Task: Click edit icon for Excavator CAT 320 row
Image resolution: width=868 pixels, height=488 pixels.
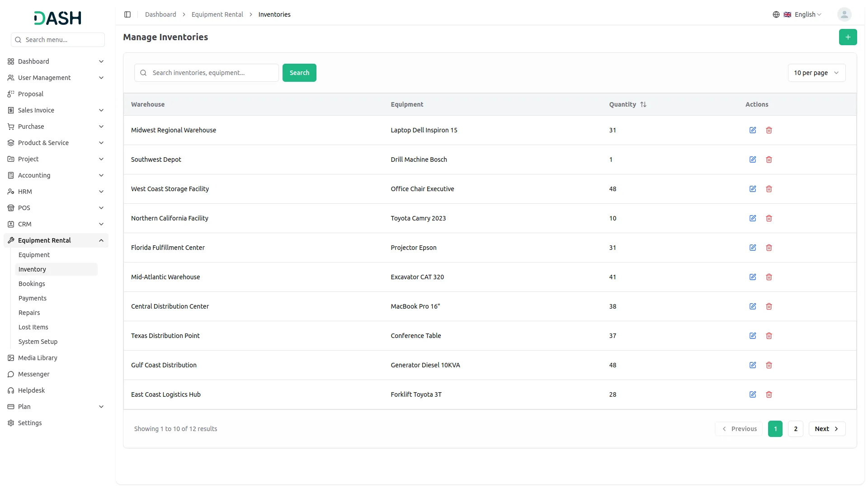Action: (753, 277)
